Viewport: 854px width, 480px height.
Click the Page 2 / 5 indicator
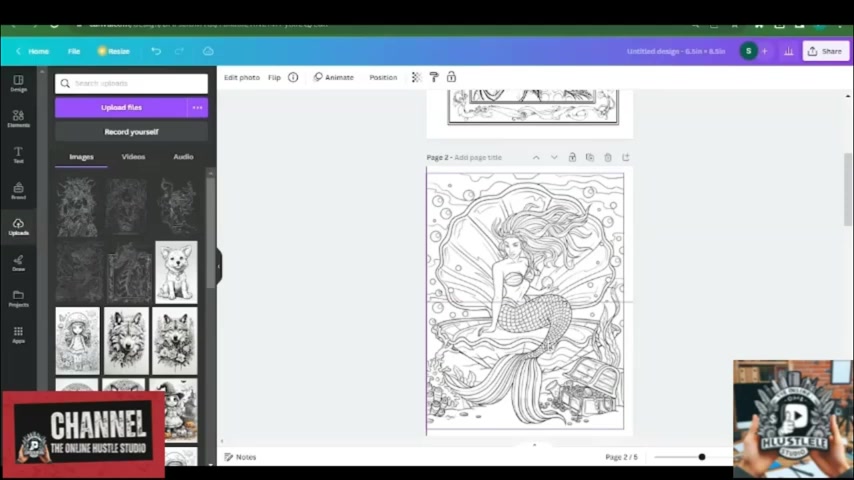621,457
